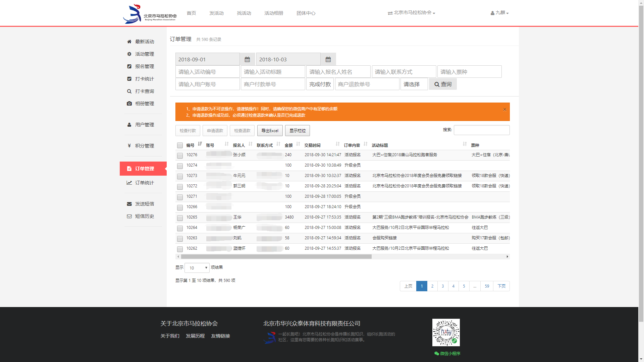The height and width of the screenshot is (362, 644).
Task: Click the 查询 search button
Action: 443,84
